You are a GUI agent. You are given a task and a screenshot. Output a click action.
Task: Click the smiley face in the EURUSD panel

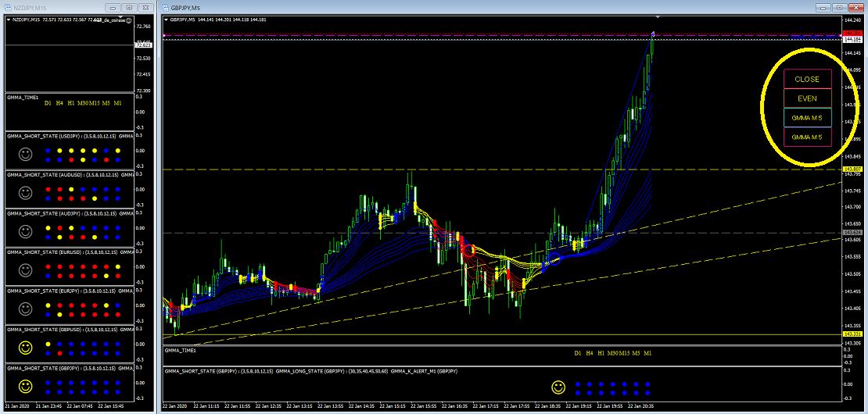(x=24, y=270)
